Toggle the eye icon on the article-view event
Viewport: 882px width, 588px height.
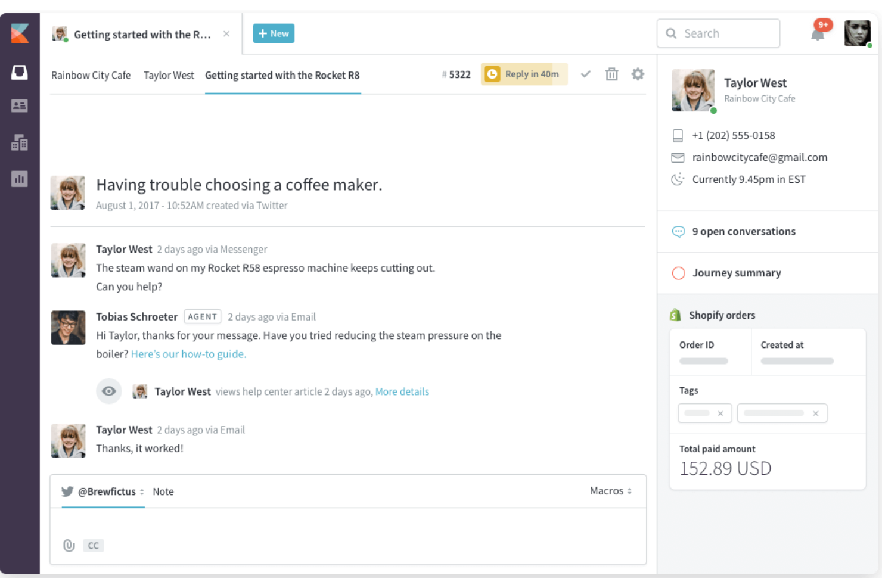pyautogui.click(x=108, y=391)
